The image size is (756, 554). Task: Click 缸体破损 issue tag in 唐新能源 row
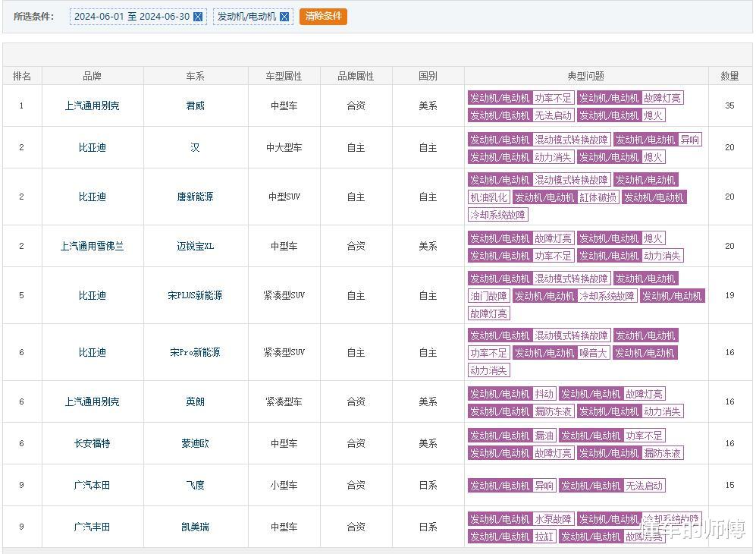coord(598,197)
